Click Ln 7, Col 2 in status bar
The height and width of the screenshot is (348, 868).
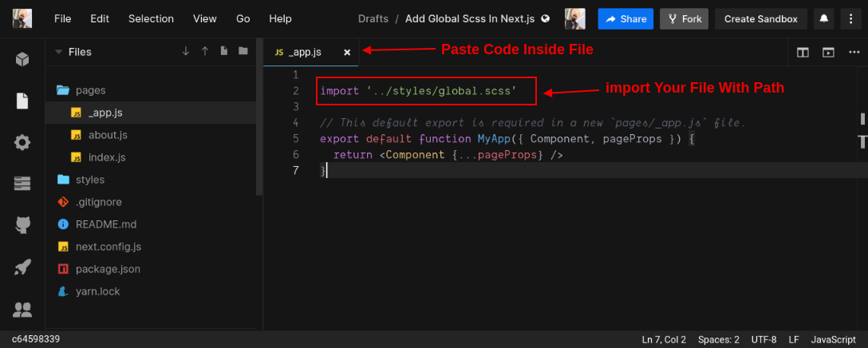pos(664,340)
